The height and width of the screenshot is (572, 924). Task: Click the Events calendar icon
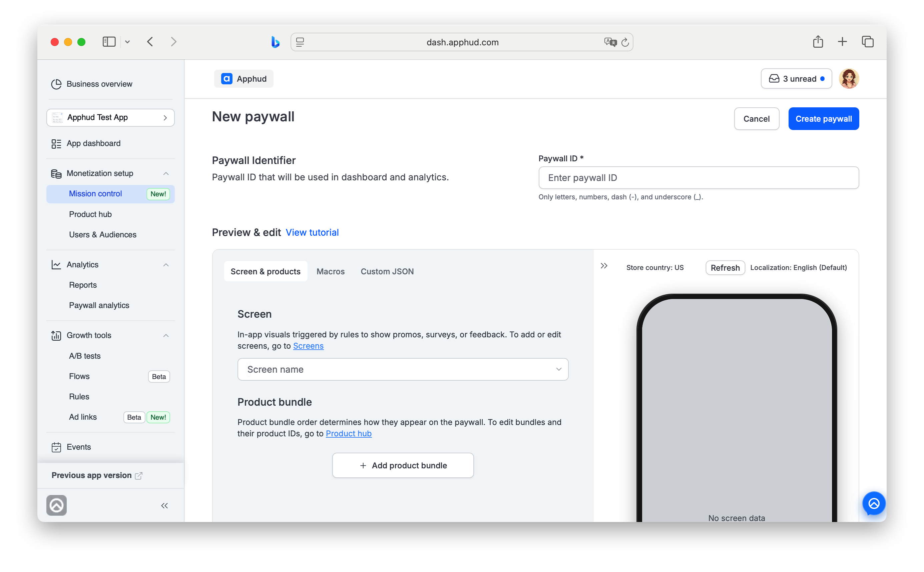click(x=56, y=447)
